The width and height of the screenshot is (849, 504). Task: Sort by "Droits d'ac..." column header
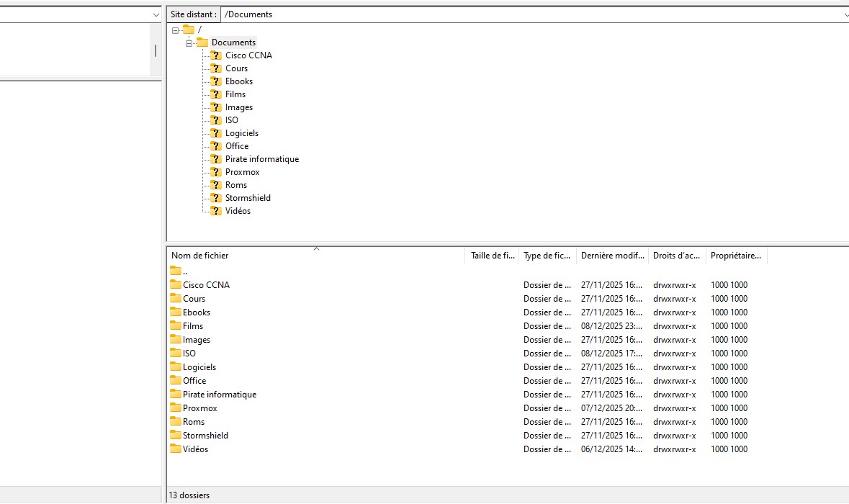click(x=675, y=256)
